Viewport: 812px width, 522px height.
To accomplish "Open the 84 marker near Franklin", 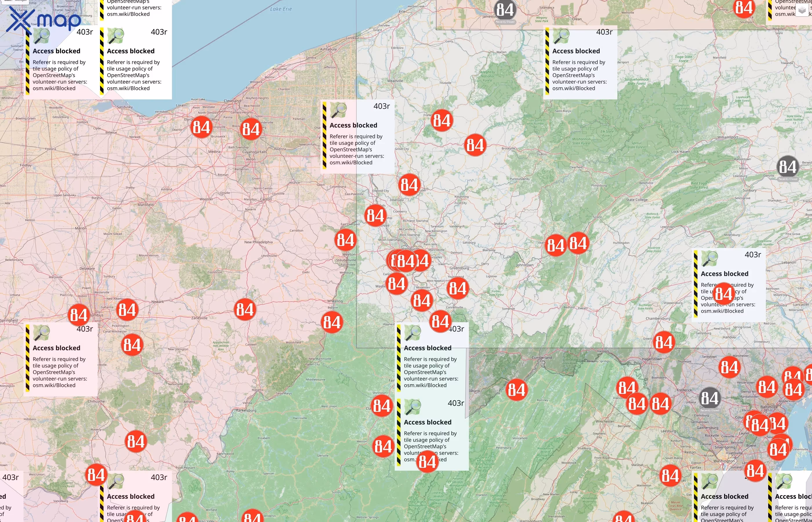I will (442, 120).
